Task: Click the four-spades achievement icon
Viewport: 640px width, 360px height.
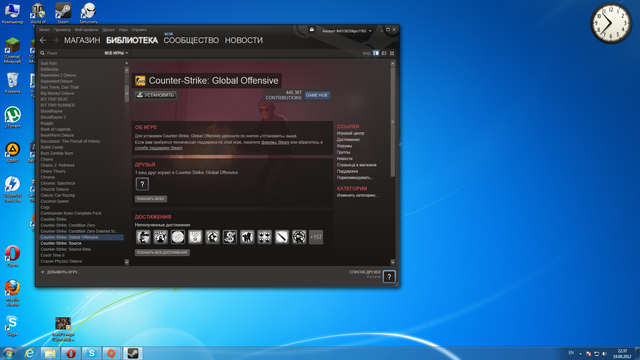Action: tap(264, 237)
